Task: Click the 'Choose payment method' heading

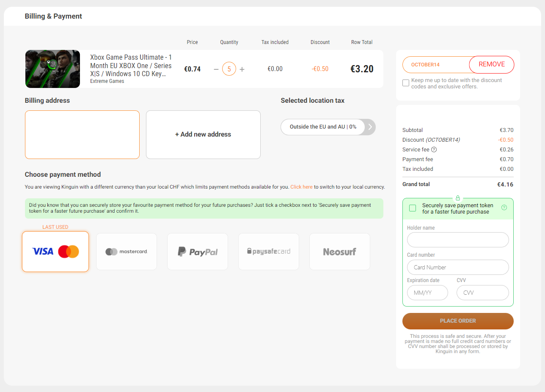Action: coord(63,175)
